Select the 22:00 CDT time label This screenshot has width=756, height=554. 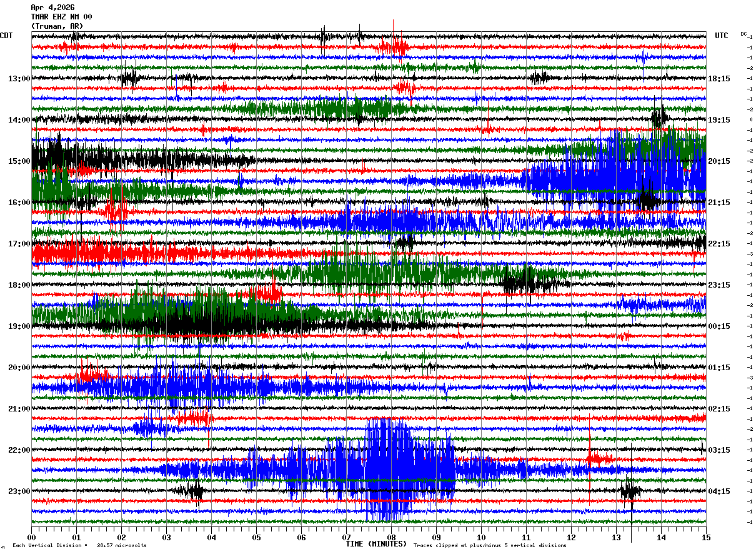click(x=19, y=450)
